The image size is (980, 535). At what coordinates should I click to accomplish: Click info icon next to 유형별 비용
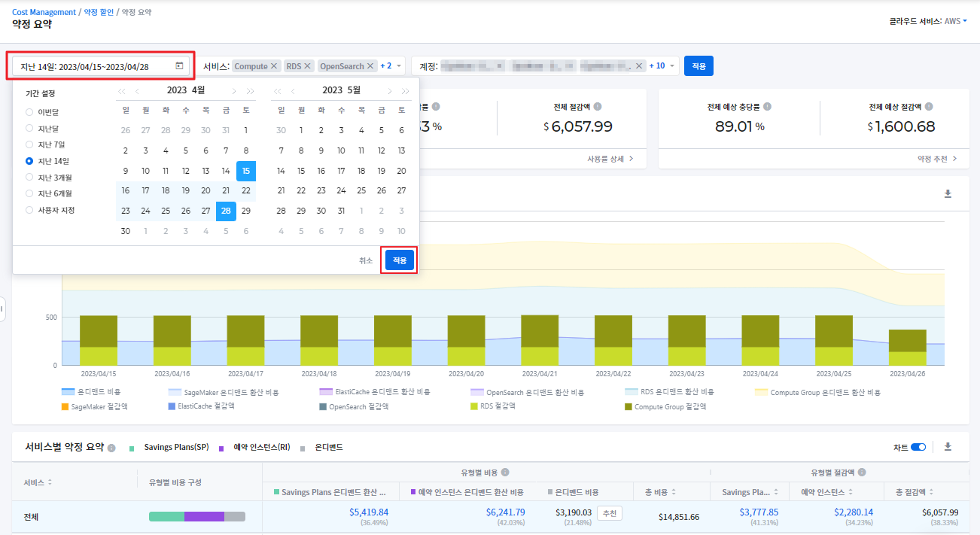pos(505,473)
